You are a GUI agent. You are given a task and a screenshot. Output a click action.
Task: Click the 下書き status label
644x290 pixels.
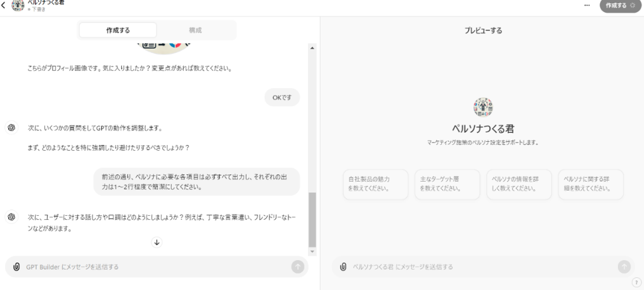click(x=39, y=9)
